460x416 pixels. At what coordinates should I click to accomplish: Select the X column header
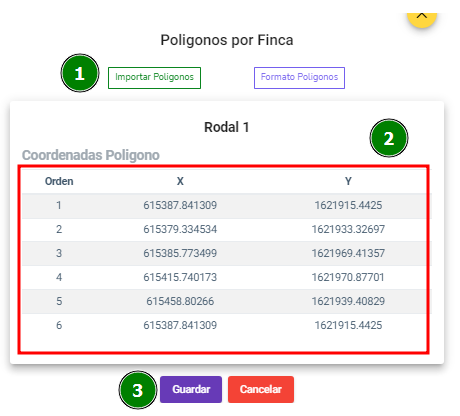click(180, 181)
